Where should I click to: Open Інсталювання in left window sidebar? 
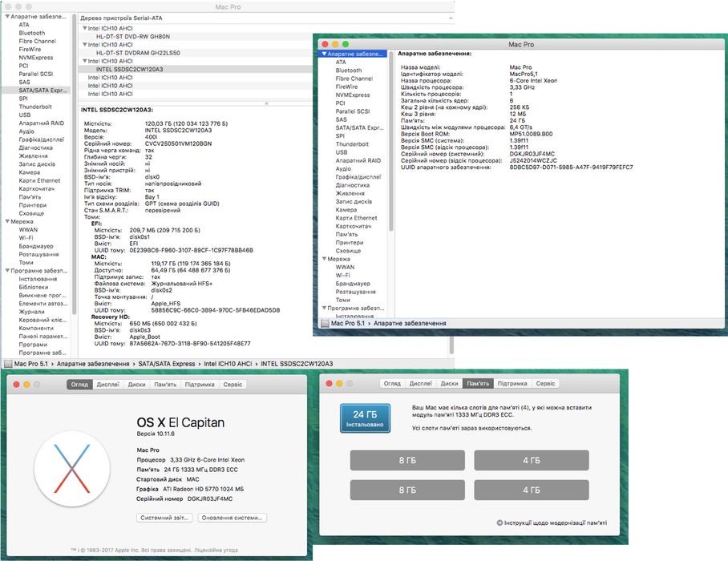(38, 280)
